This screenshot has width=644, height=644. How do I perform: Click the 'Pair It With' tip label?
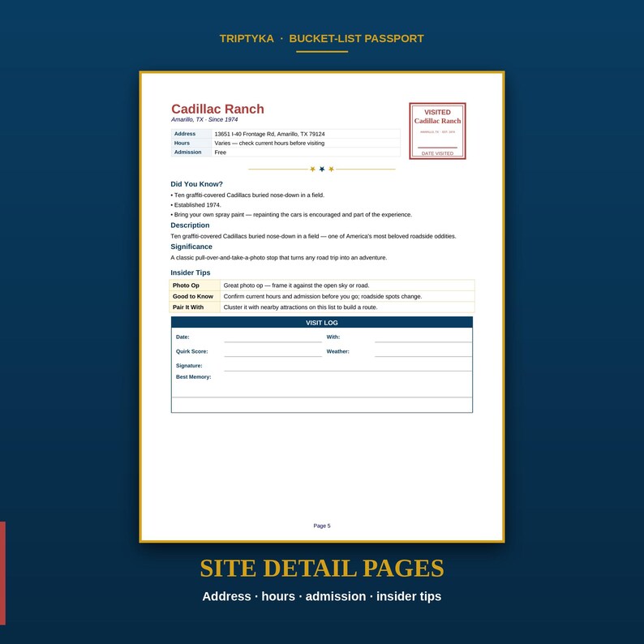pyautogui.click(x=188, y=307)
